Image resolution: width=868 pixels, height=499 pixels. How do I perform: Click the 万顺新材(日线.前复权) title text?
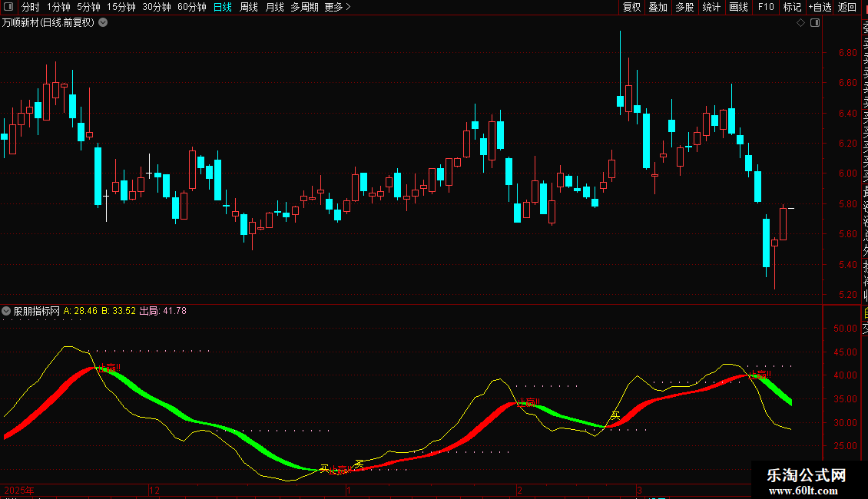point(48,23)
